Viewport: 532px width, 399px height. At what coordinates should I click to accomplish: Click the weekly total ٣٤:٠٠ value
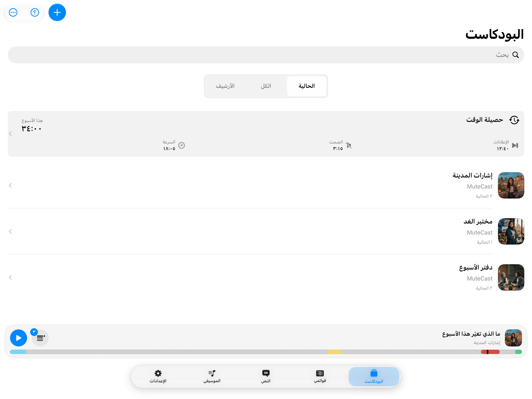point(32,129)
